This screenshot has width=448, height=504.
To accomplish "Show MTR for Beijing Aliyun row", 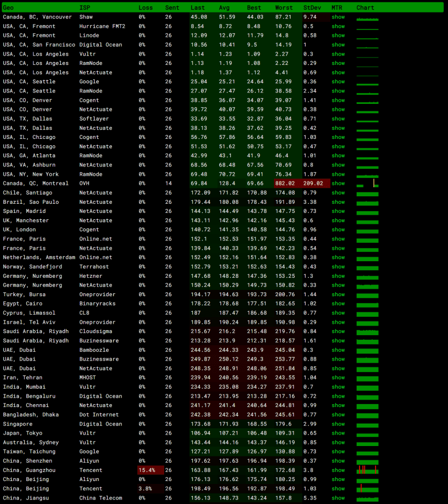I will [x=338, y=479].
